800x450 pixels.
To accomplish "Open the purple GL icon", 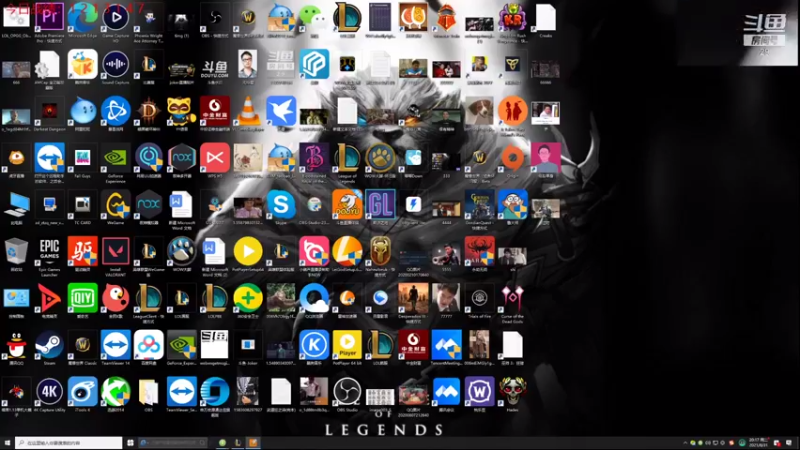I will tap(380, 205).
